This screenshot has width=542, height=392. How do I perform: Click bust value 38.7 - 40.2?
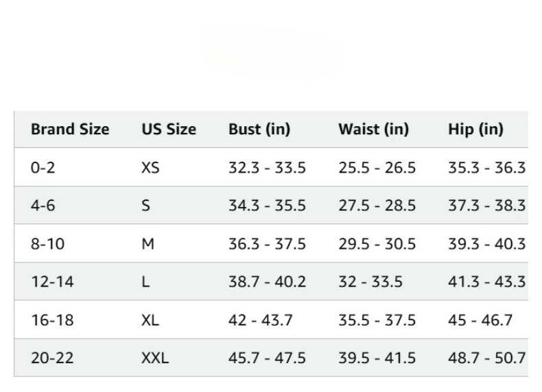[x=267, y=282]
